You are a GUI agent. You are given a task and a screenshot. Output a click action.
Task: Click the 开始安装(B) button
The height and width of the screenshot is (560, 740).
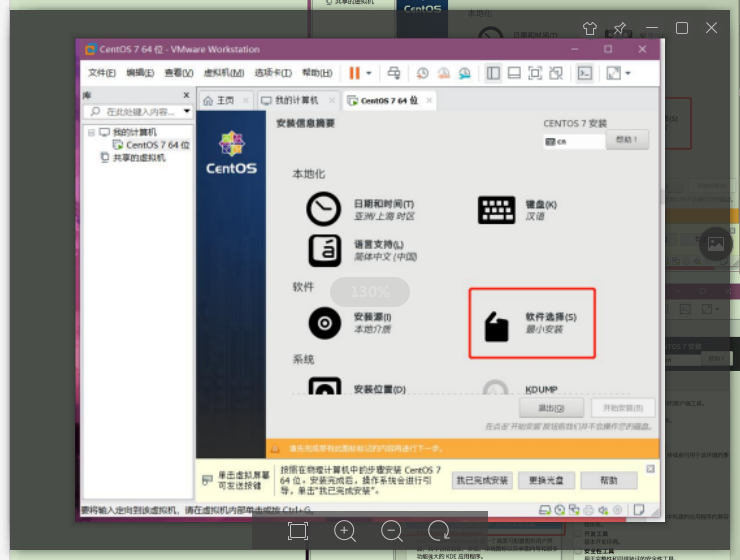coord(623,408)
